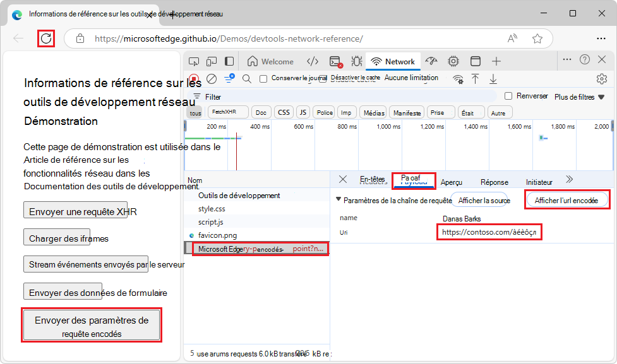The image size is (617, 364).
Task: Open site info lock icon in address bar
Action: (x=80, y=38)
